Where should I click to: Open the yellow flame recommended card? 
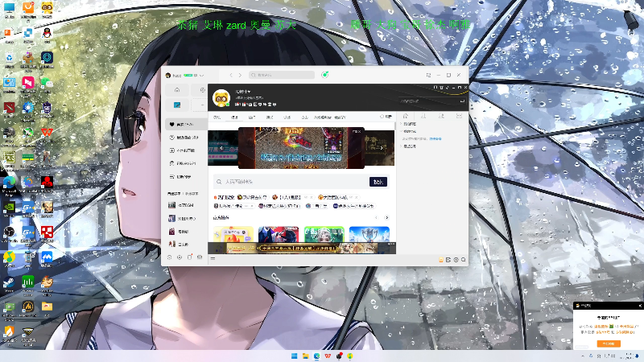coord(233,233)
